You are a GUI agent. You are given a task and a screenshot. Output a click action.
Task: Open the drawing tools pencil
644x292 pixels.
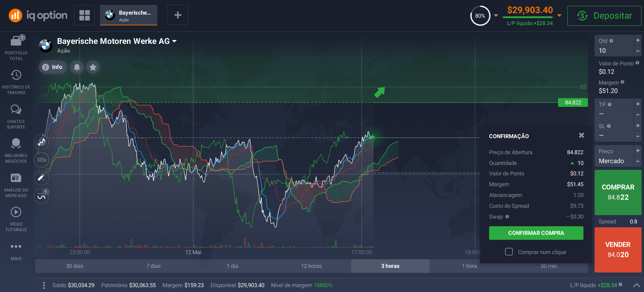41,178
